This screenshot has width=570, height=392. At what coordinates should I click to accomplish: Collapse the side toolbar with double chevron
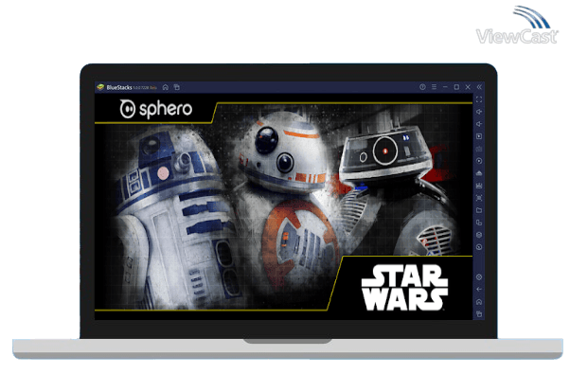[x=479, y=87]
